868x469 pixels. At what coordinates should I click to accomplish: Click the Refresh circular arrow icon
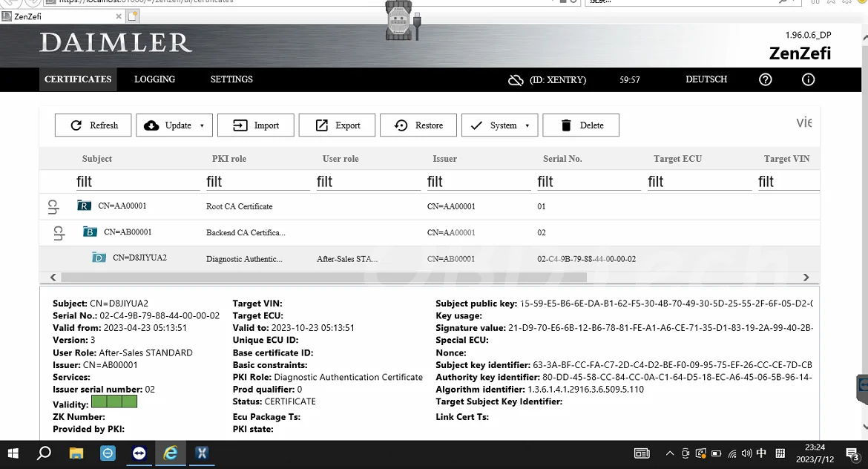(76, 125)
